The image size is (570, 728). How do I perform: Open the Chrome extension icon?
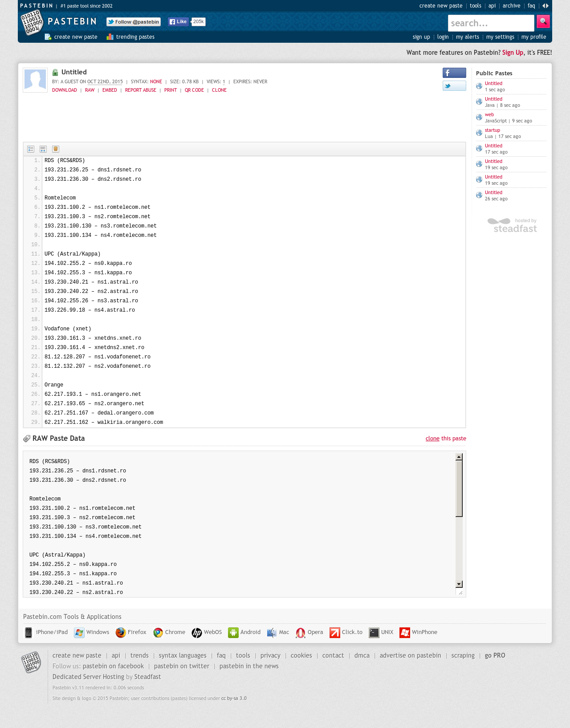coord(158,632)
